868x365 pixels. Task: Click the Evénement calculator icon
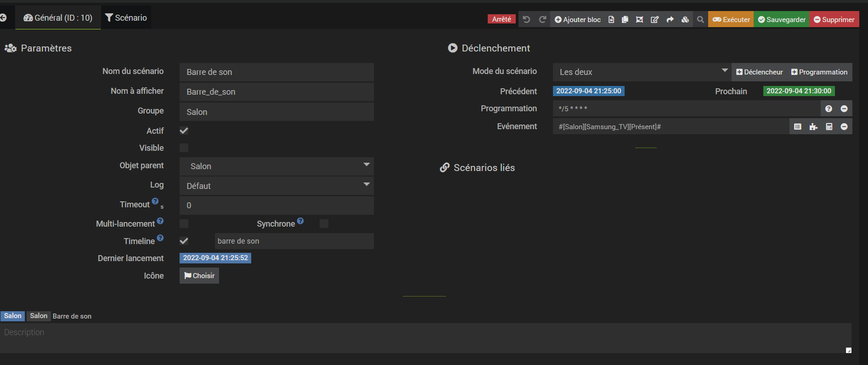pyautogui.click(x=829, y=126)
